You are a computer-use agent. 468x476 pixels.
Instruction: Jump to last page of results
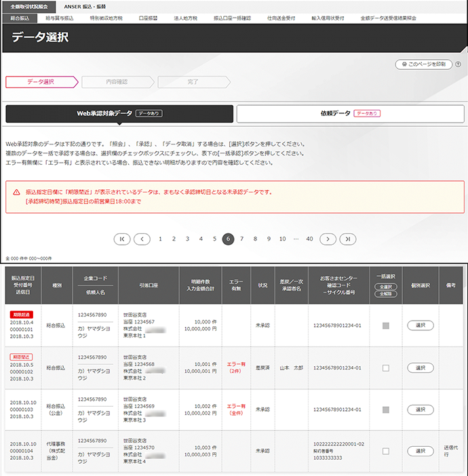coord(347,239)
